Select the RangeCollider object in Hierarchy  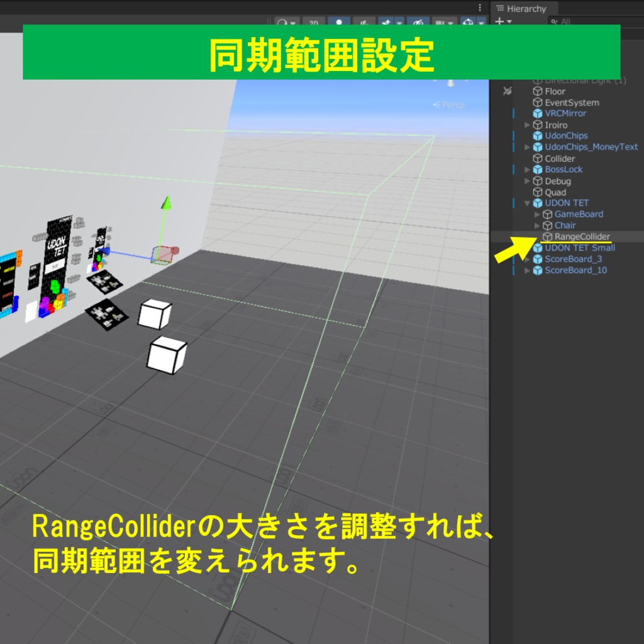582,236
